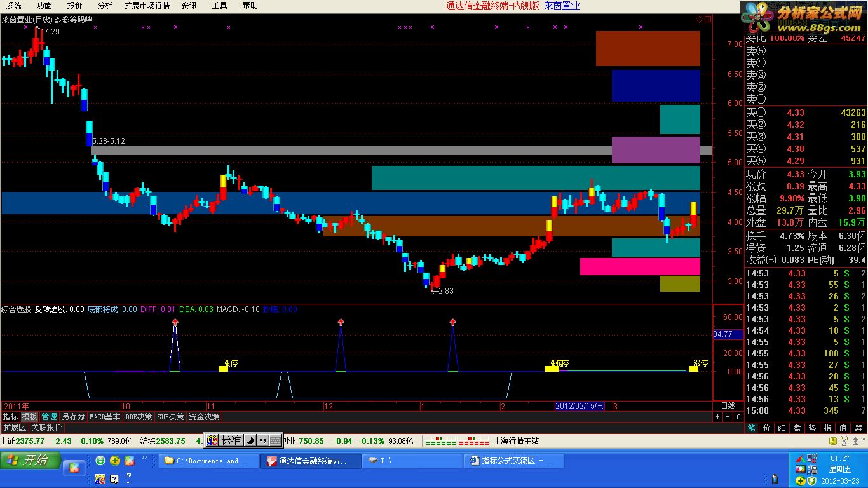Image resolution: width=868 pixels, height=488 pixels.
Task: Open the 帮助 menu
Action: pos(250,6)
